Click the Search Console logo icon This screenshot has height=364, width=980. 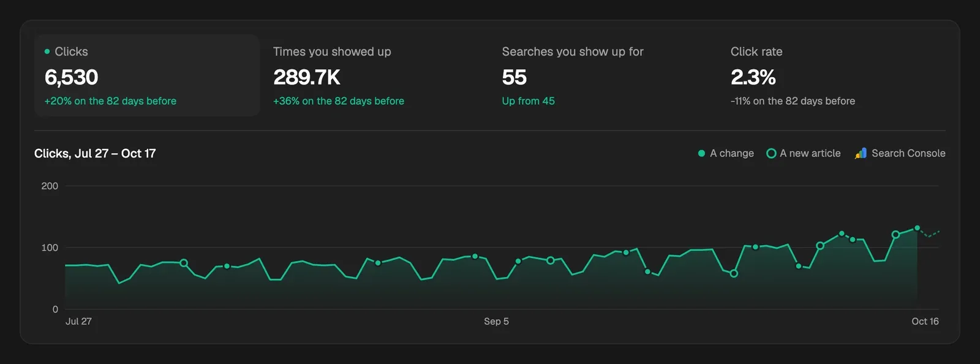(861, 153)
